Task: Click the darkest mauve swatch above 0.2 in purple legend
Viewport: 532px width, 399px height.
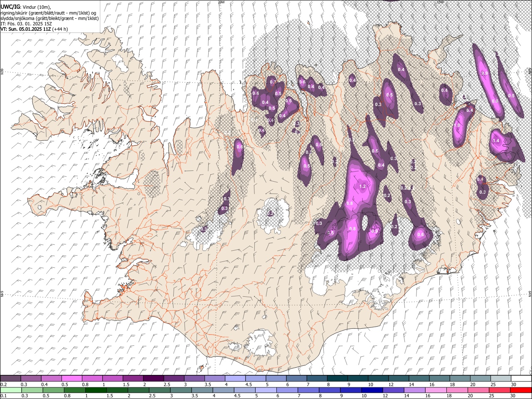Action: [x=10, y=378]
